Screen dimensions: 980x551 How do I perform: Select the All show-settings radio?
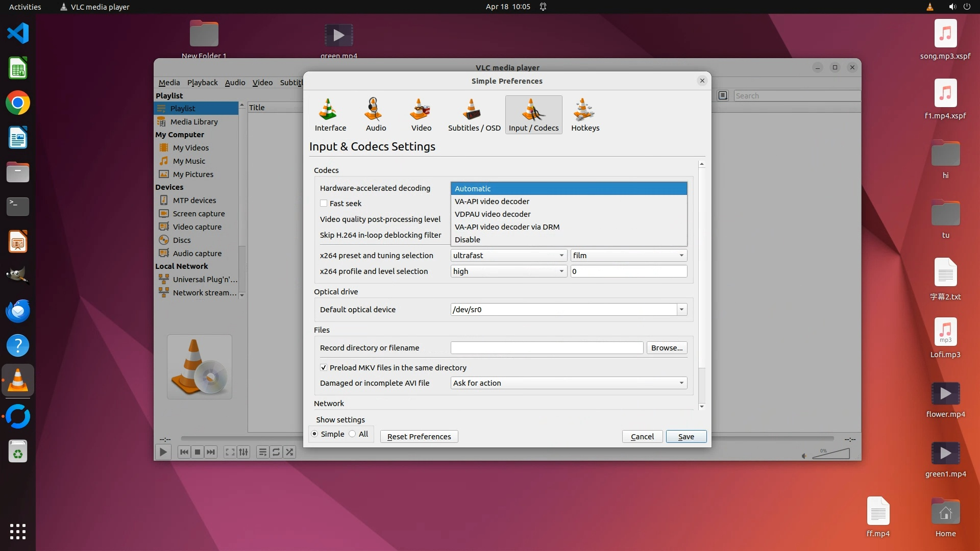353,434
